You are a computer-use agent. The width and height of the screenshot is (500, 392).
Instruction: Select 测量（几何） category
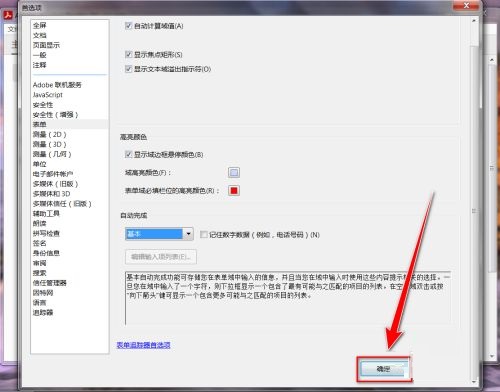pos(52,154)
